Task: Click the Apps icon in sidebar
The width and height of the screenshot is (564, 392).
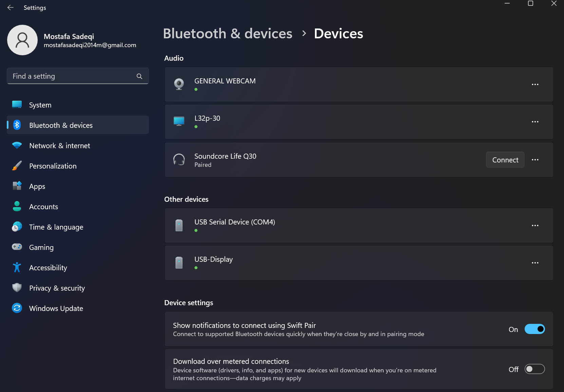Action: [x=17, y=186]
